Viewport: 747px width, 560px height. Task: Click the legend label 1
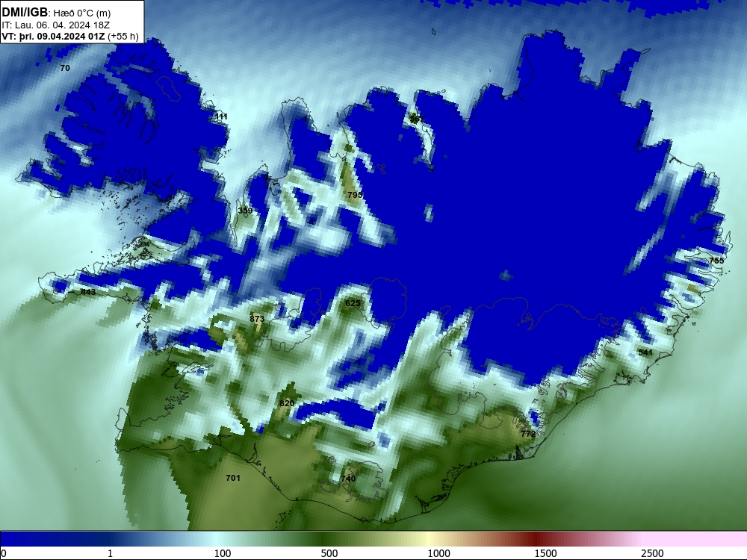(x=110, y=553)
